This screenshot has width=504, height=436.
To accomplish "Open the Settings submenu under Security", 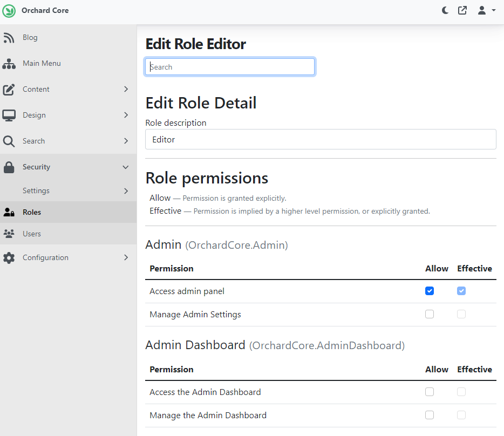I will coord(36,190).
